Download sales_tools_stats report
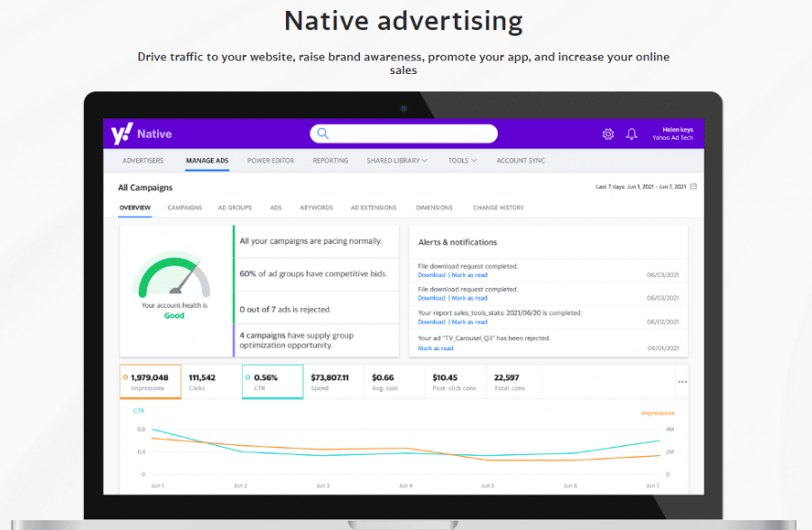Viewport: 812px width, 530px height. click(x=431, y=321)
